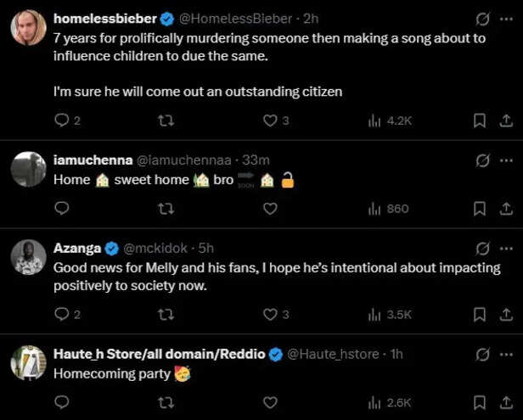
Task: View analytics for iamuchenna's 860 views
Action: click(x=387, y=209)
